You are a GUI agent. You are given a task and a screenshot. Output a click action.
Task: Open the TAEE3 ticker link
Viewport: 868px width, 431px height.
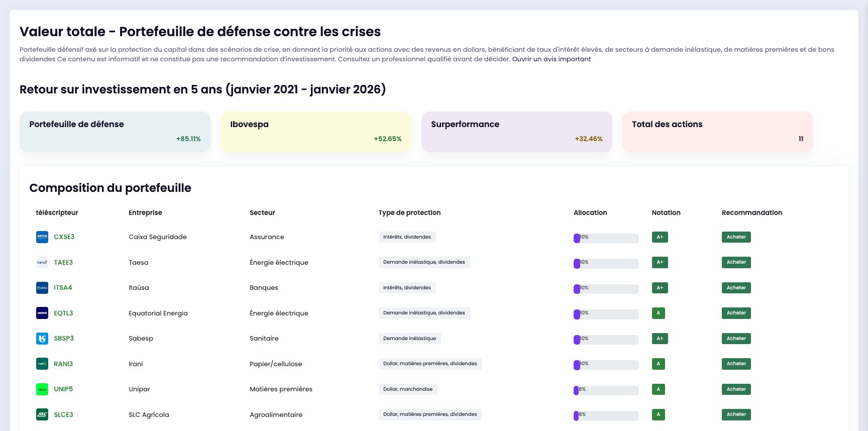coord(63,262)
